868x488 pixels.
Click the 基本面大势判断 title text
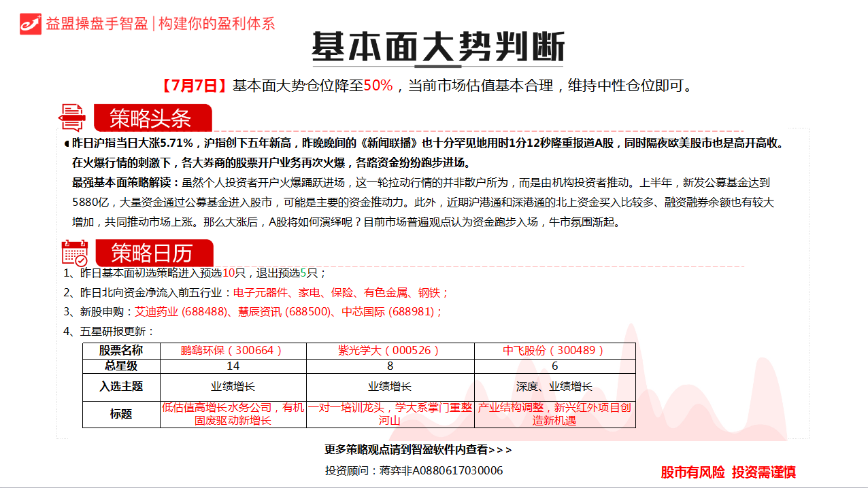tap(436, 44)
